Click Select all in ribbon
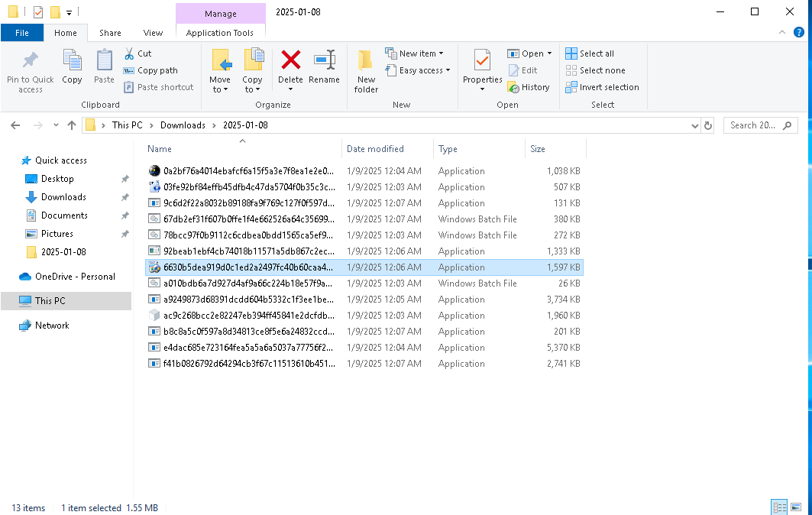812x515 pixels. pyautogui.click(x=590, y=53)
